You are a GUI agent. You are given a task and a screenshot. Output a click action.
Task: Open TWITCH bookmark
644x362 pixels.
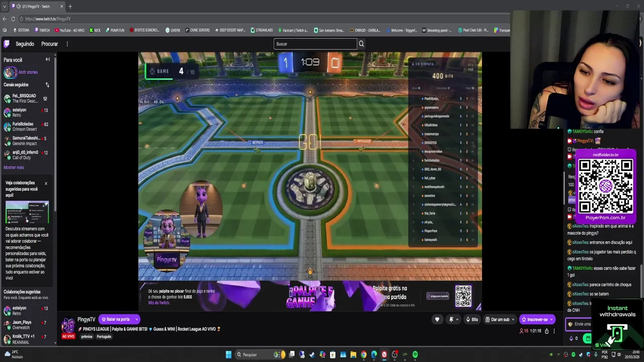[x=42, y=30]
